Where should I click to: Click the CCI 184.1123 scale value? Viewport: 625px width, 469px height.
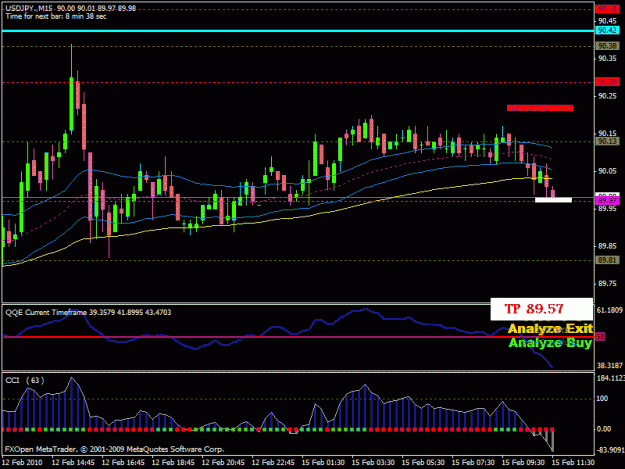coord(610,378)
